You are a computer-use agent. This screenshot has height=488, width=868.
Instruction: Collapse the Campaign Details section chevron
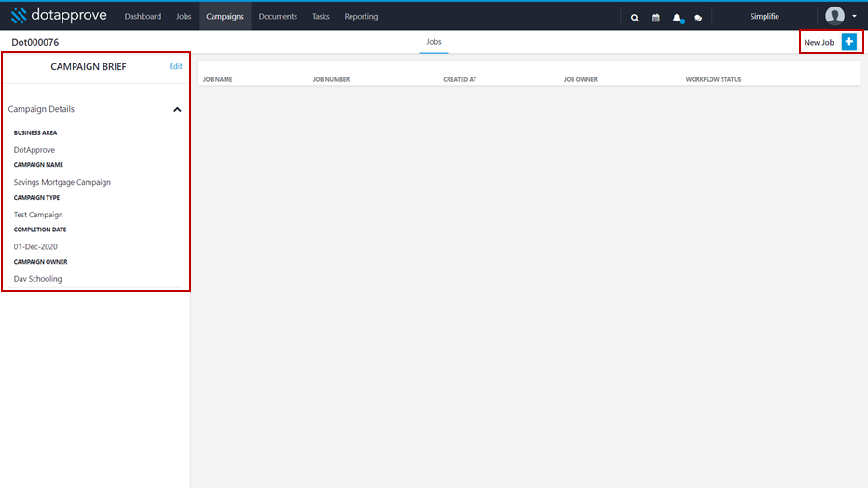coord(177,110)
